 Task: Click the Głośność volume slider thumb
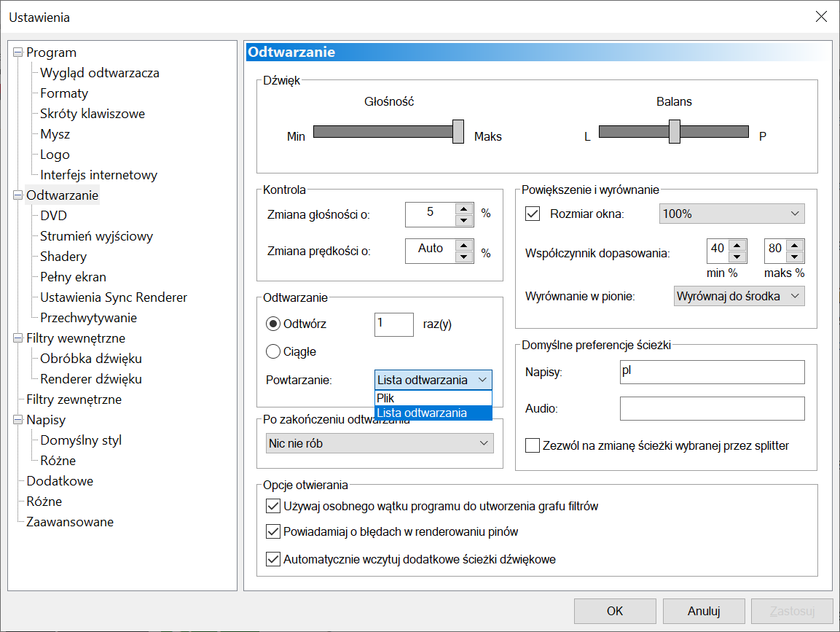click(458, 131)
